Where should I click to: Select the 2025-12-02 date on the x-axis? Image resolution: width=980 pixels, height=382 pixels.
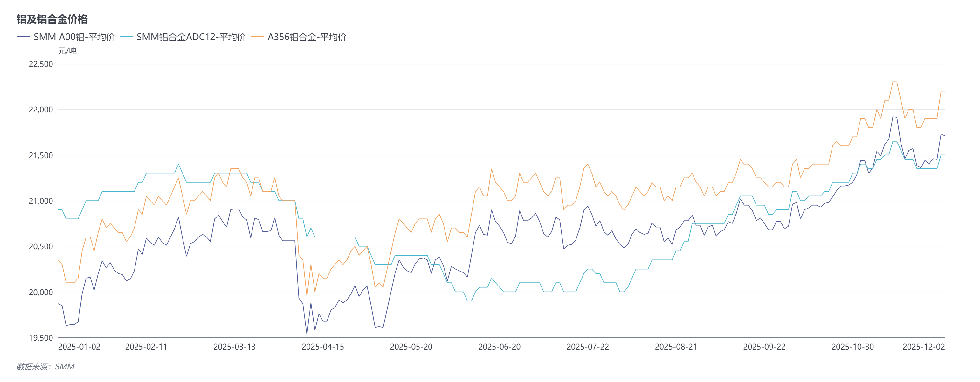tap(924, 347)
